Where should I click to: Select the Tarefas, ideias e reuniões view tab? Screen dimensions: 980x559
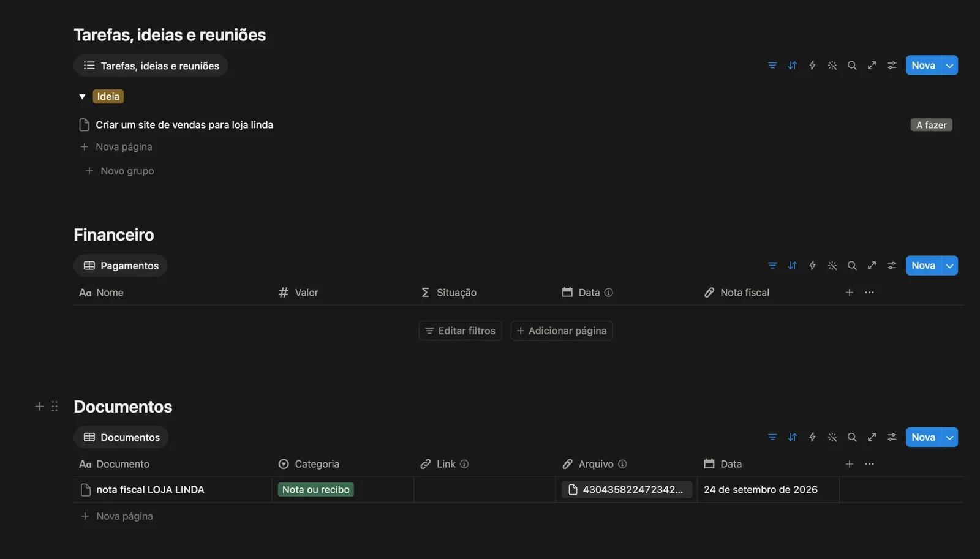click(x=151, y=66)
